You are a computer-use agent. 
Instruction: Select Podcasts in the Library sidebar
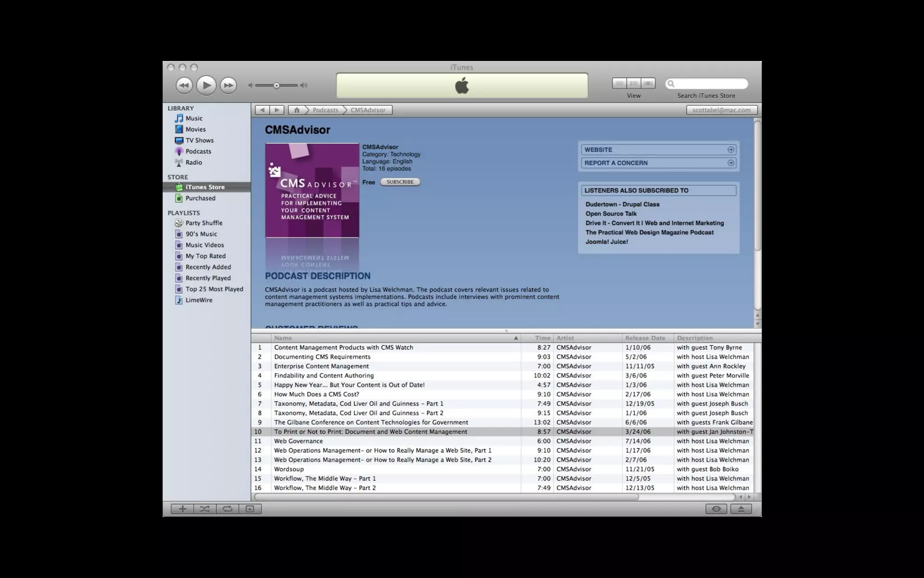tap(198, 151)
